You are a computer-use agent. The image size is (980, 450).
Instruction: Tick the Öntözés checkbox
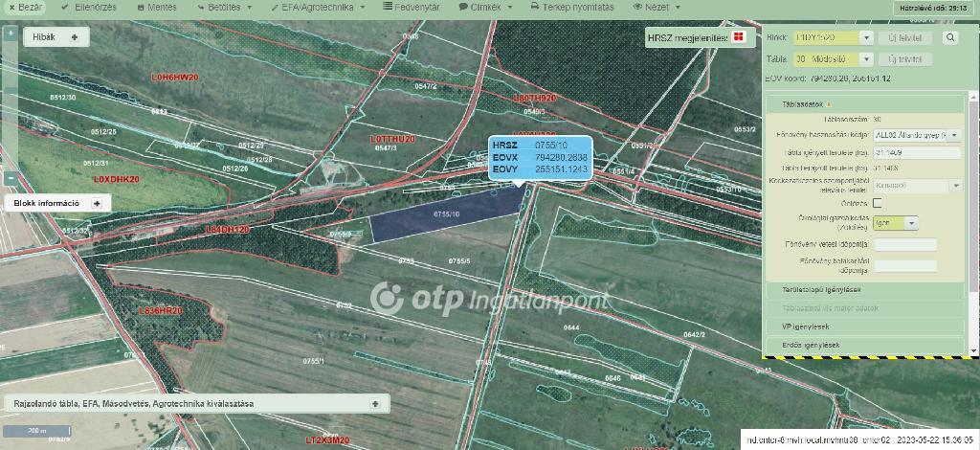point(878,203)
